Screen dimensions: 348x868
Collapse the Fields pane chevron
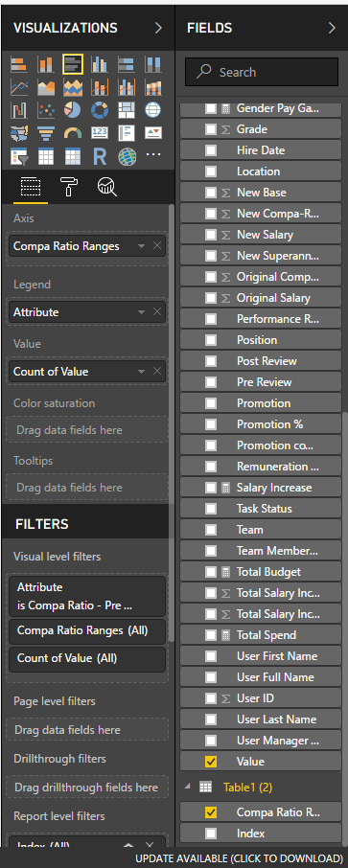(x=332, y=28)
